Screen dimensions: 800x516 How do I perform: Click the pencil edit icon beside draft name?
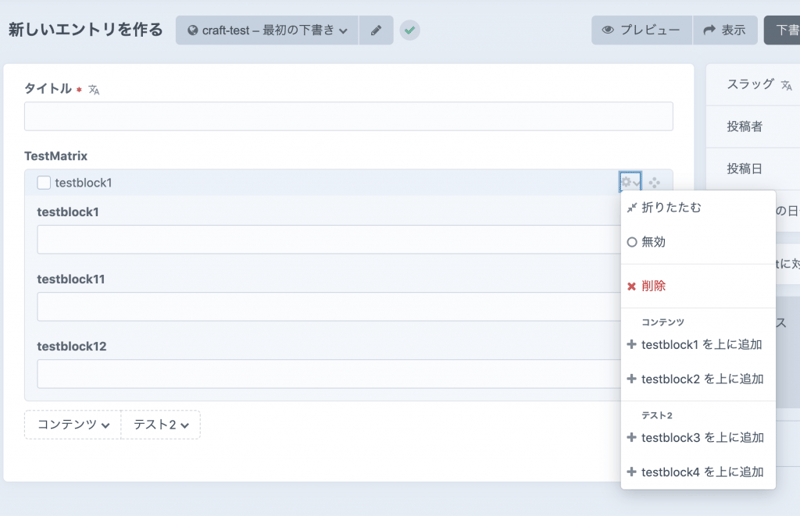coord(376,31)
